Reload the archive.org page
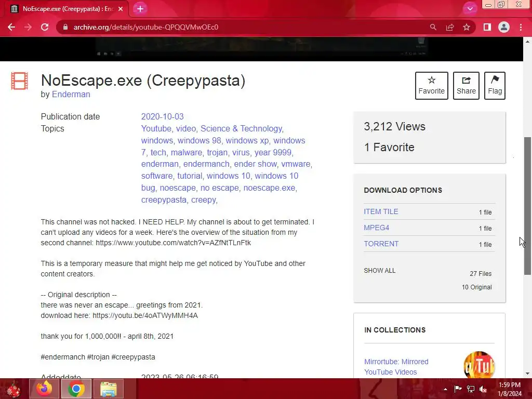Screen dimensions: 532x399 coord(45,27)
